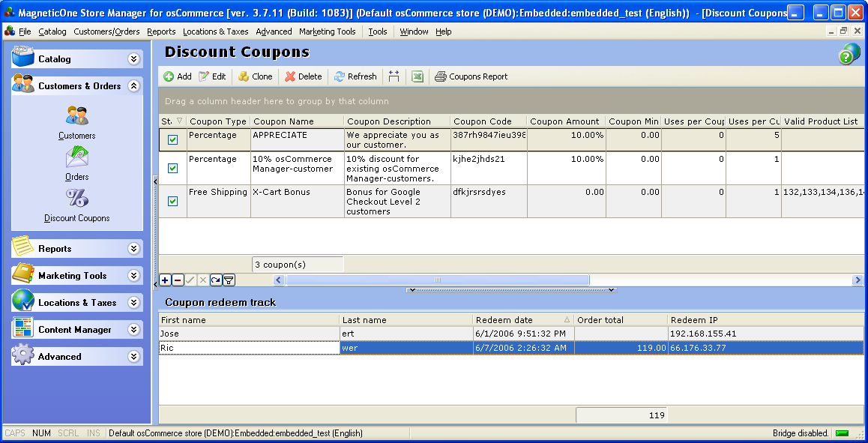Open Discount Coupons sidebar icon
Viewport: 868px width, 443px height.
point(77,205)
